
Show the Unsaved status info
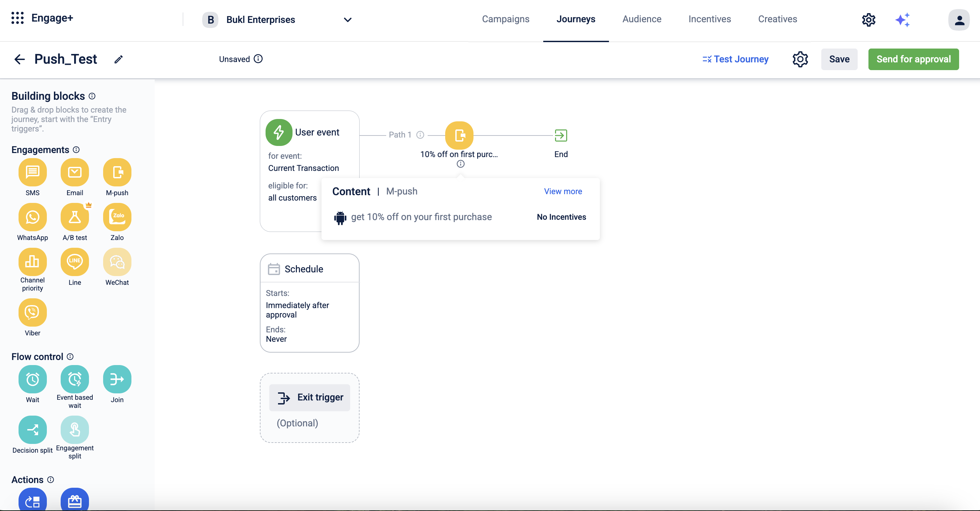click(x=258, y=59)
